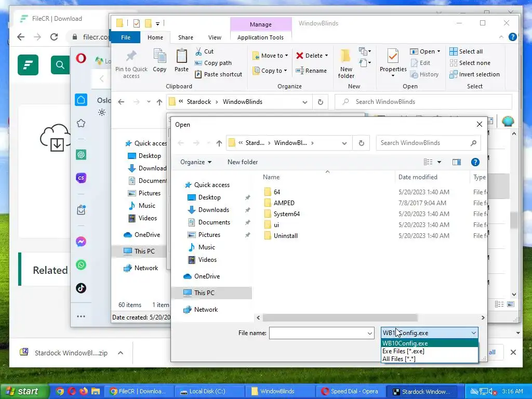This screenshot has height=399, width=532.
Task: Open the File name history dropdown
Action: (x=369, y=333)
